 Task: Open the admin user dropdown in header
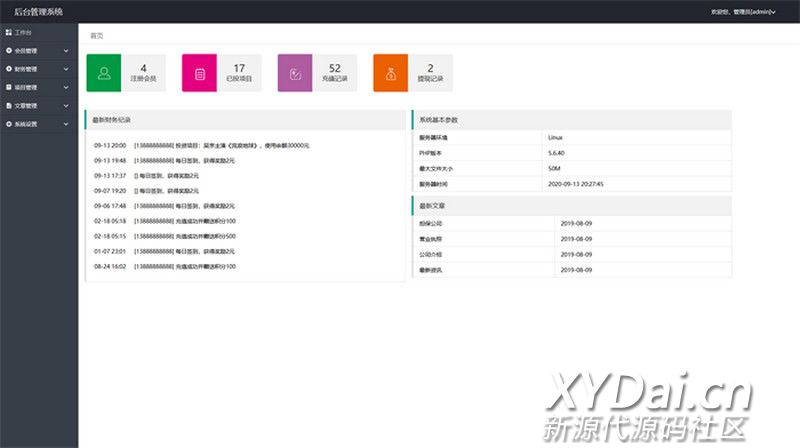point(744,12)
